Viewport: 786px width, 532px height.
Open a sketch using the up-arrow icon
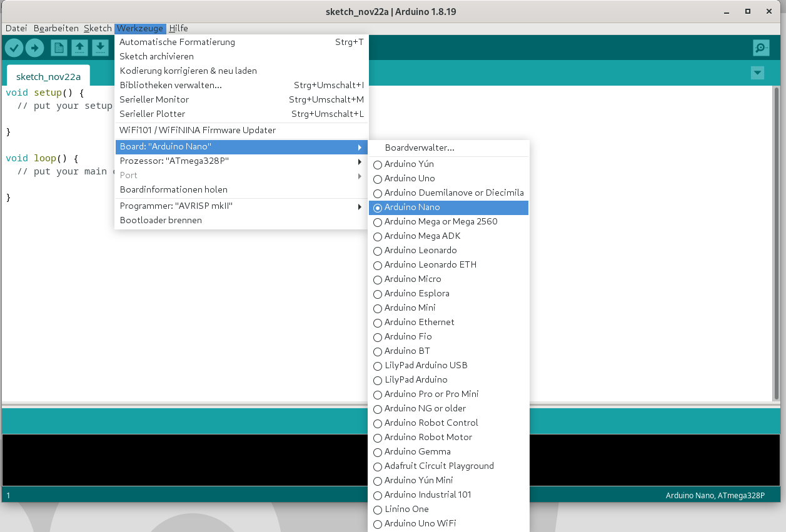(x=79, y=48)
